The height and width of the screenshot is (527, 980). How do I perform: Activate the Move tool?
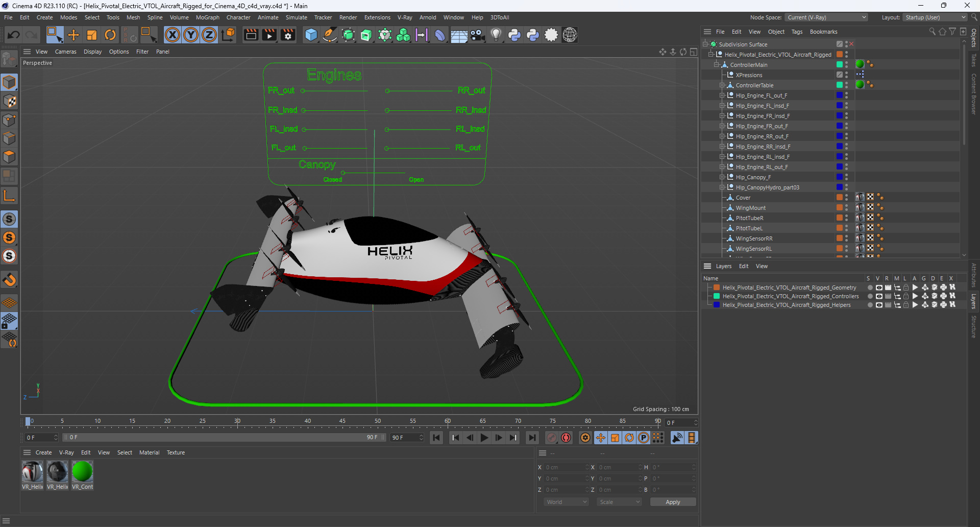click(73, 35)
